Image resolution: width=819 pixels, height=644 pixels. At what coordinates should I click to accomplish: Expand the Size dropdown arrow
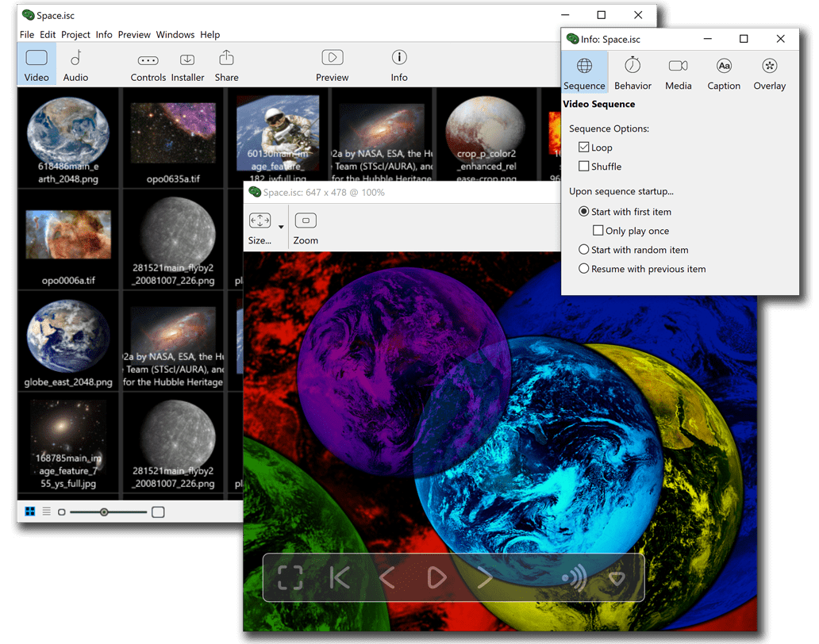click(x=281, y=228)
